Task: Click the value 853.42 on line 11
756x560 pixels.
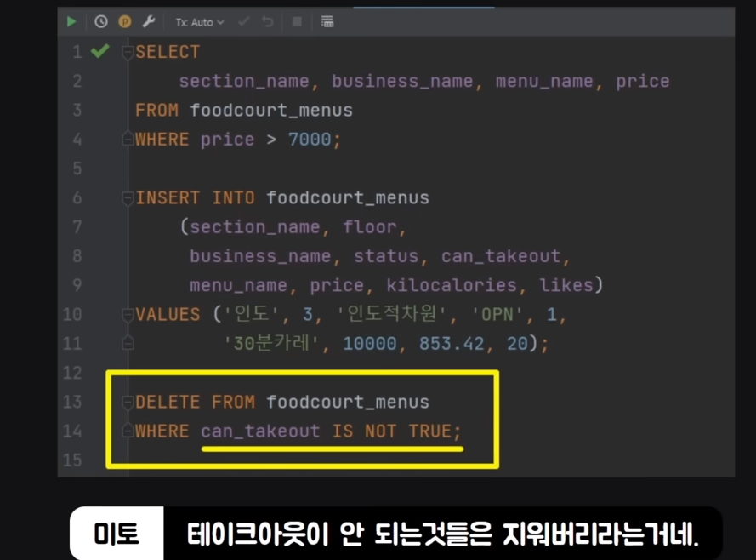Action: click(452, 344)
